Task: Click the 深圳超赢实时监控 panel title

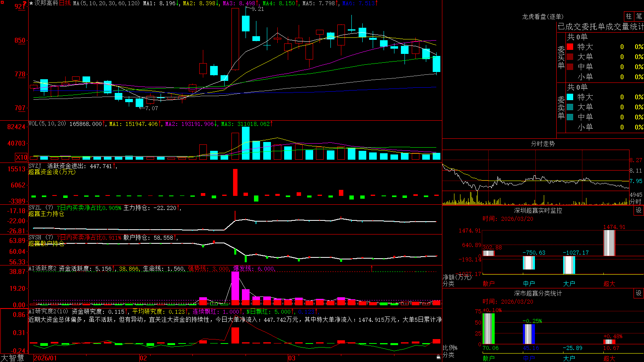Action: pos(538,210)
